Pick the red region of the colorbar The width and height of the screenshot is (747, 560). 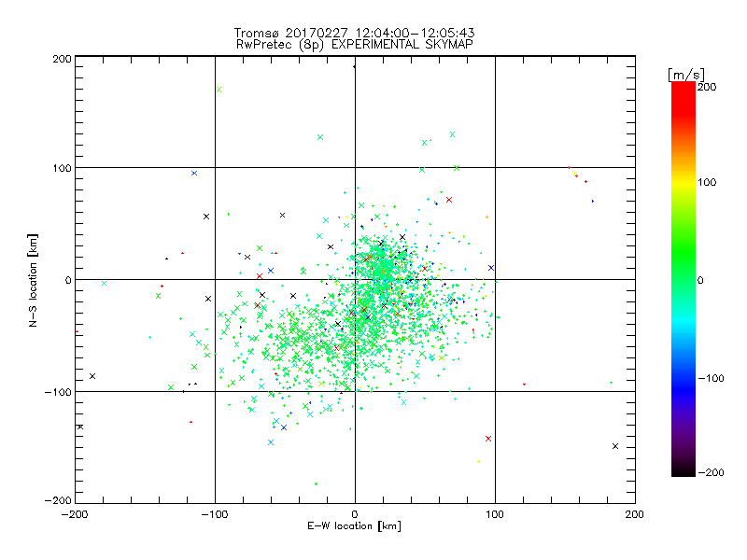click(x=684, y=100)
